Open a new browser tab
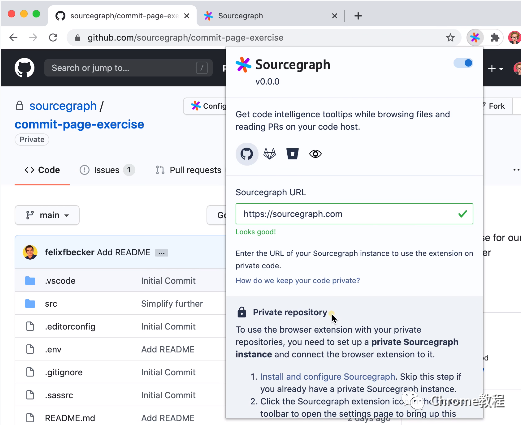 (358, 16)
